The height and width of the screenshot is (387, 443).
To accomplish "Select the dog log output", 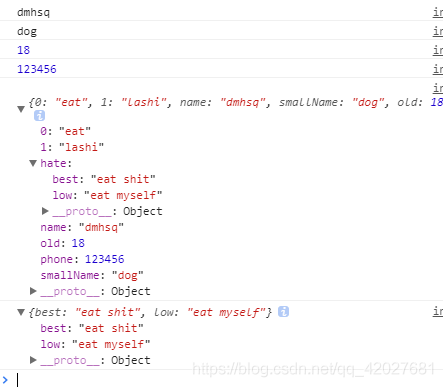I will pyautogui.click(x=27, y=32).
